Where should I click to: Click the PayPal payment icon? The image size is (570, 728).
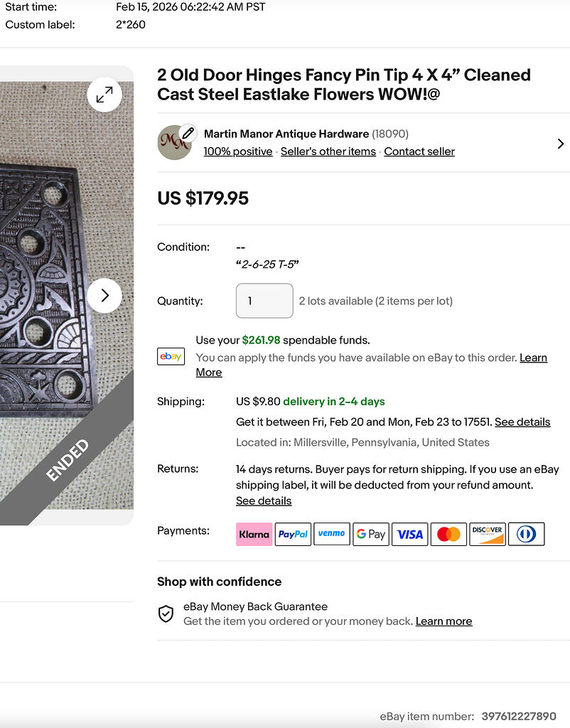[x=293, y=534]
